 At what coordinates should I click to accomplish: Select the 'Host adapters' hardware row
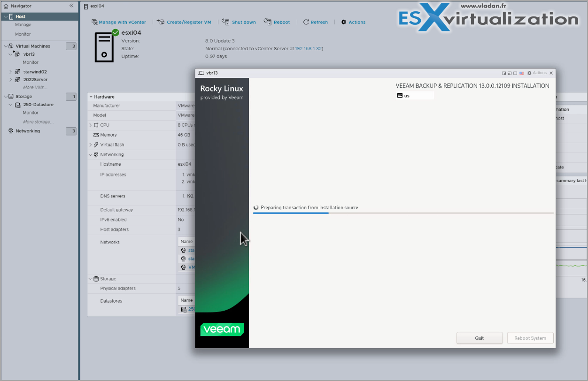tap(141, 229)
